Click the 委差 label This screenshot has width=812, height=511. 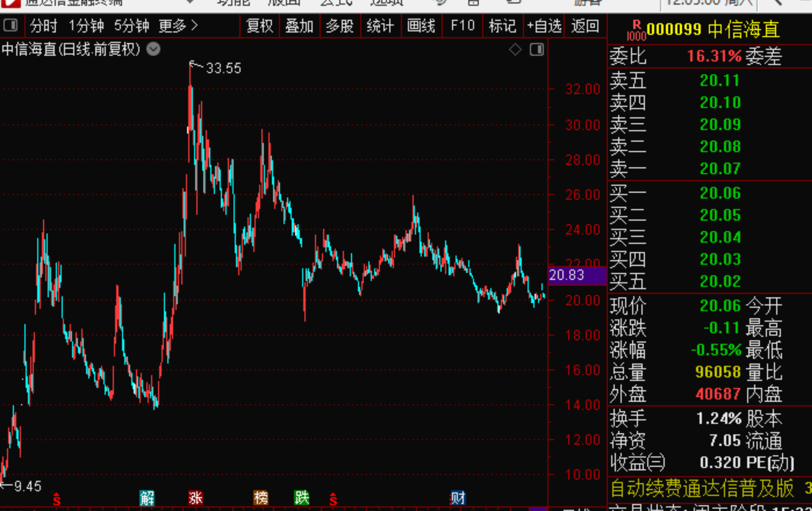[764, 56]
